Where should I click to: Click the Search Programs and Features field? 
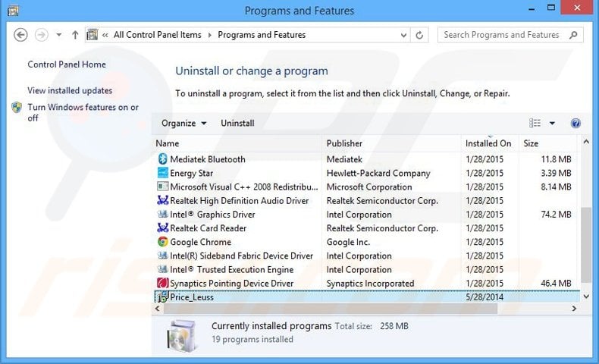click(x=510, y=35)
